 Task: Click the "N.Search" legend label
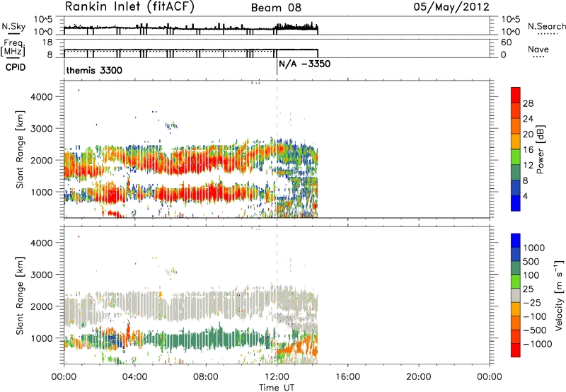coord(547,26)
